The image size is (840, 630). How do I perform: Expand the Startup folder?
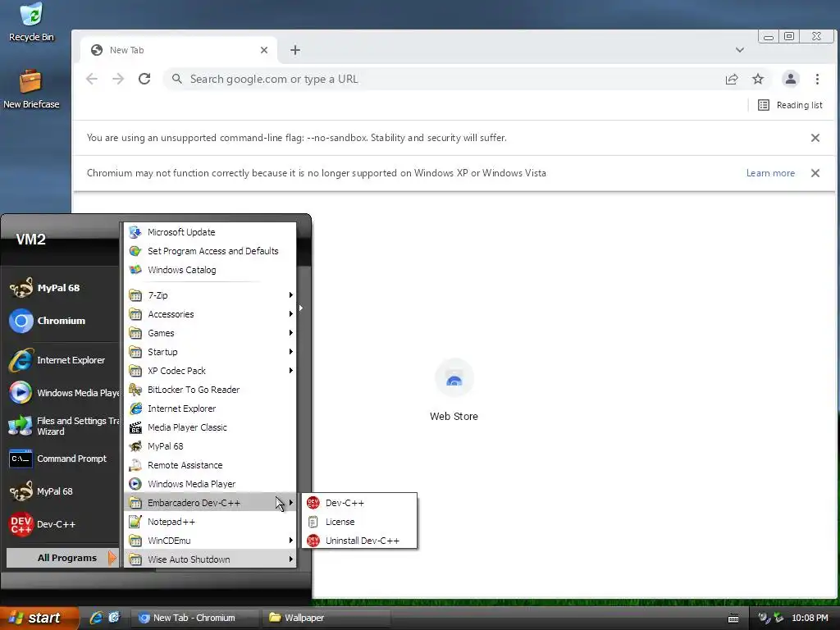point(211,352)
